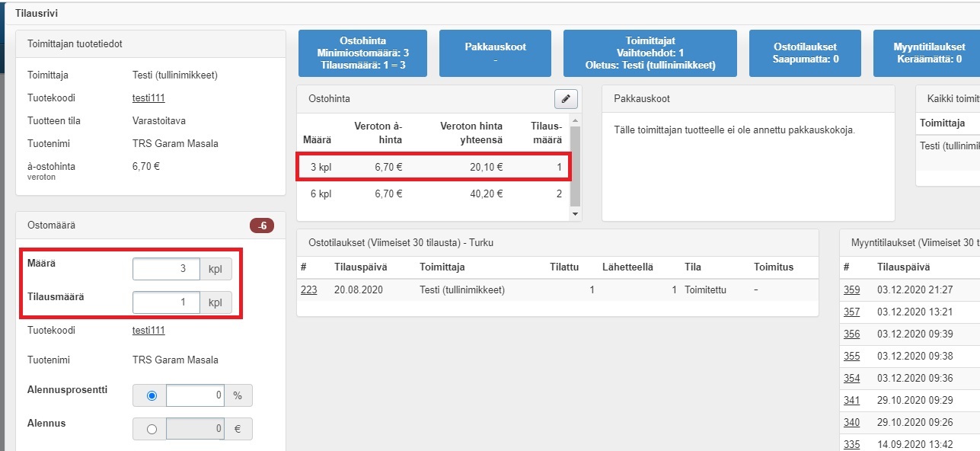The width and height of the screenshot is (980, 451).
Task: Click the Myyntitilaukset summary tile
Action: 927,53
